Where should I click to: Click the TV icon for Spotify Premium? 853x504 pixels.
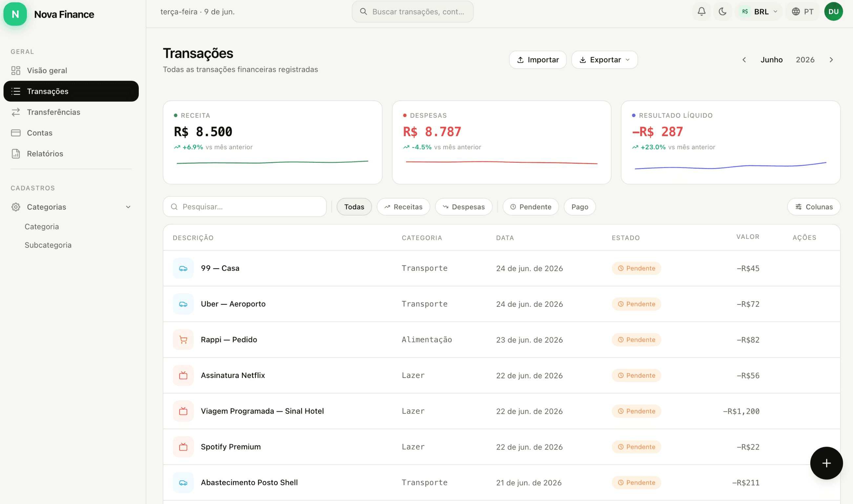coord(183,447)
